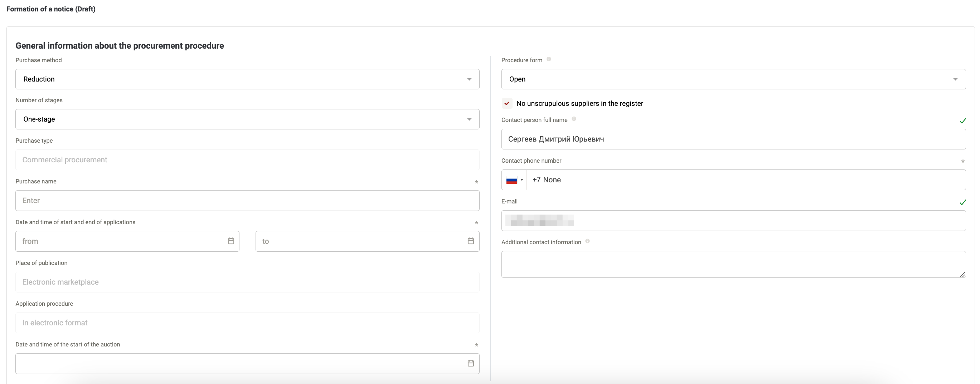Click the Contact person full name field
980x384 pixels.
[733, 139]
